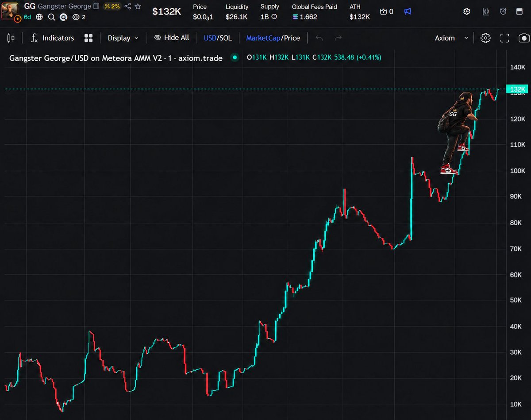Open the chart bars icon in header
Viewport: 531px width, 420px height.
(x=486, y=12)
